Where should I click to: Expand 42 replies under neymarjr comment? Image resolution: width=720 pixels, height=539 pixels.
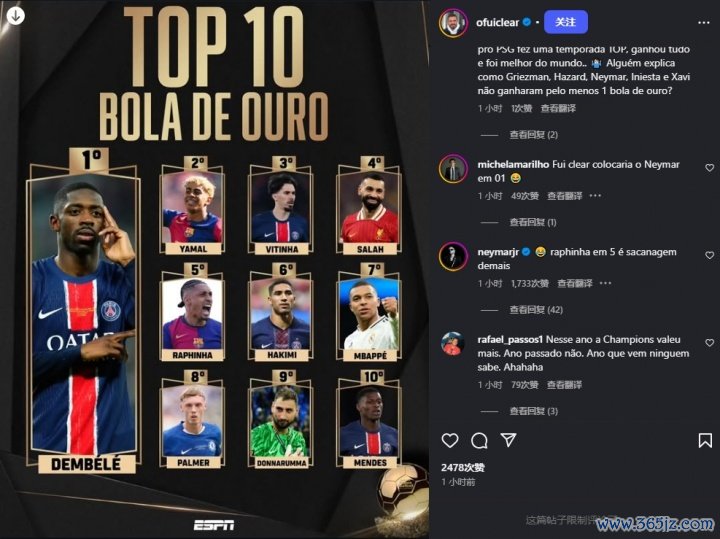click(536, 310)
